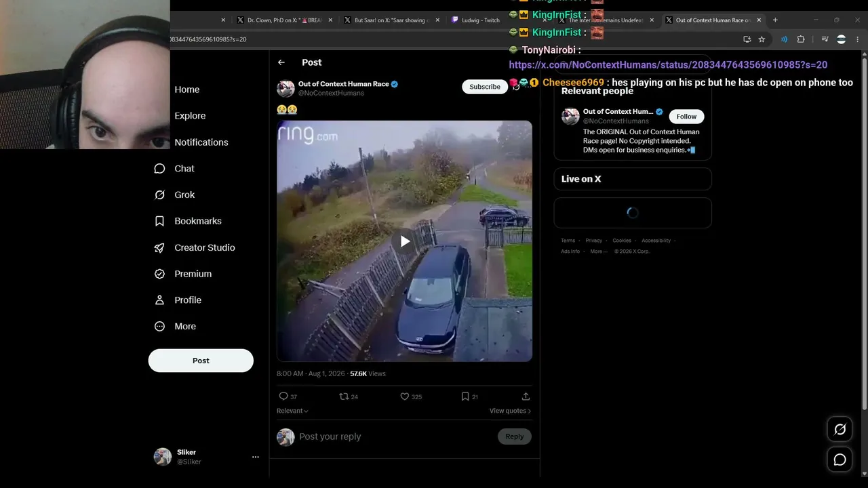Screen dimensions: 868x488
Task: Go to Home in the sidebar
Action: tap(186, 89)
